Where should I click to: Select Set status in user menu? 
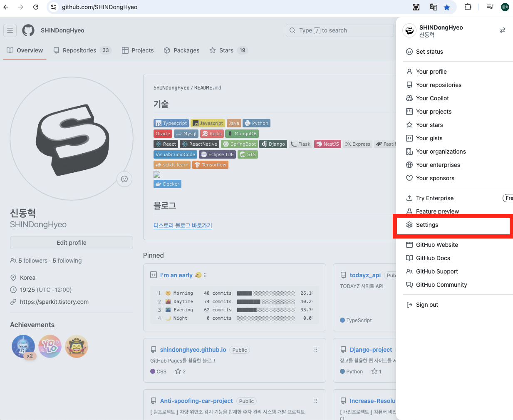[458, 52]
